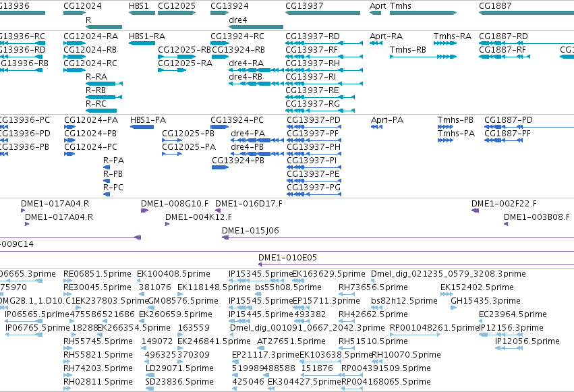Click the DME1-015J06 clone label
This screenshot has height=392, width=574.
(250, 231)
